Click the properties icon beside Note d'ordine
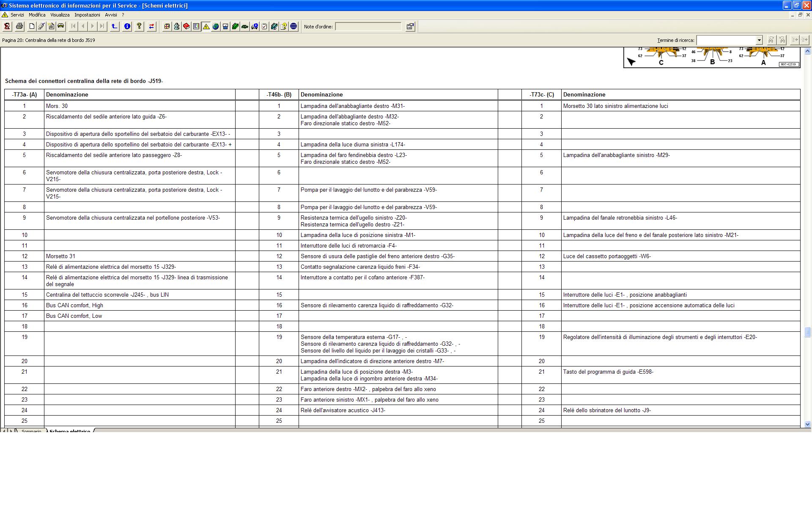This screenshot has height=518, width=812. click(x=410, y=26)
